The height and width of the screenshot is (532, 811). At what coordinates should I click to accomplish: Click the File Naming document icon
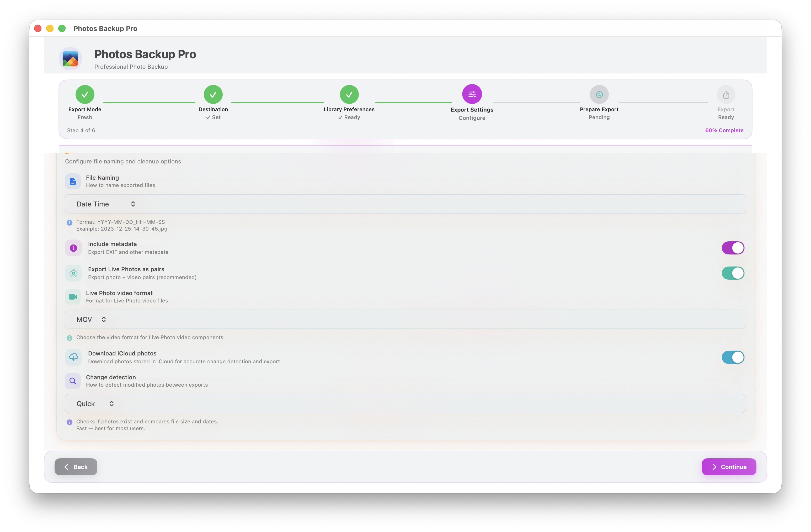(73, 181)
